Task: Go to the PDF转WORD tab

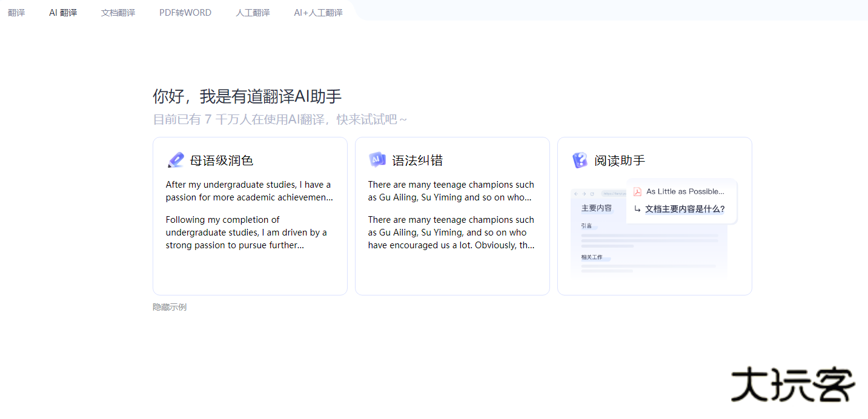Action: tap(185, 12)
